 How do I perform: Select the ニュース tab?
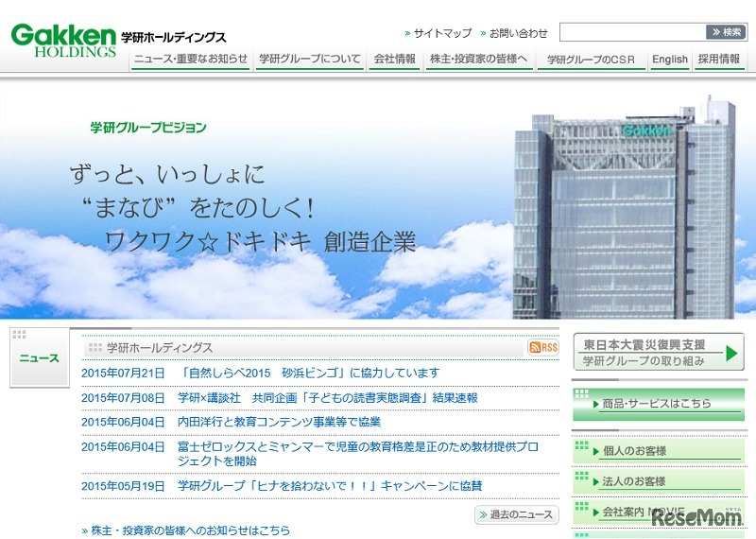pos(40,357)
